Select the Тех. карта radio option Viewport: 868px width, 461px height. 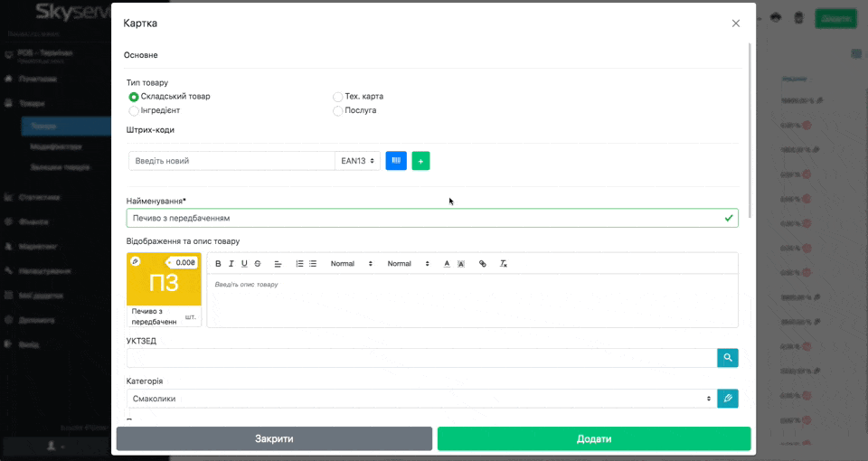(x=338, y=97)
